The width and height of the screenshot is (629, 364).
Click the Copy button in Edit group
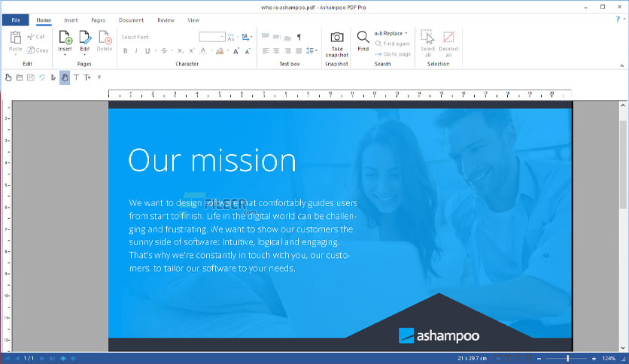coord(38,50)
